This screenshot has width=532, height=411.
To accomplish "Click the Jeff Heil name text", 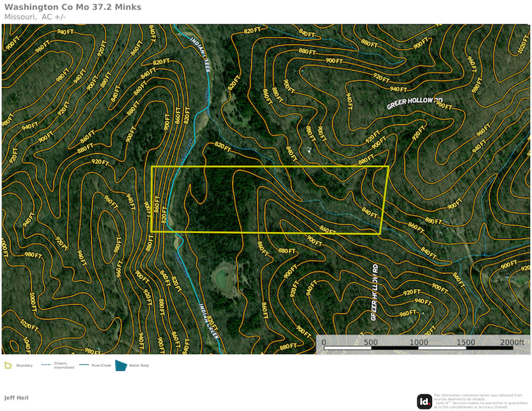I will pyautogui.click(x=16, y=398).
